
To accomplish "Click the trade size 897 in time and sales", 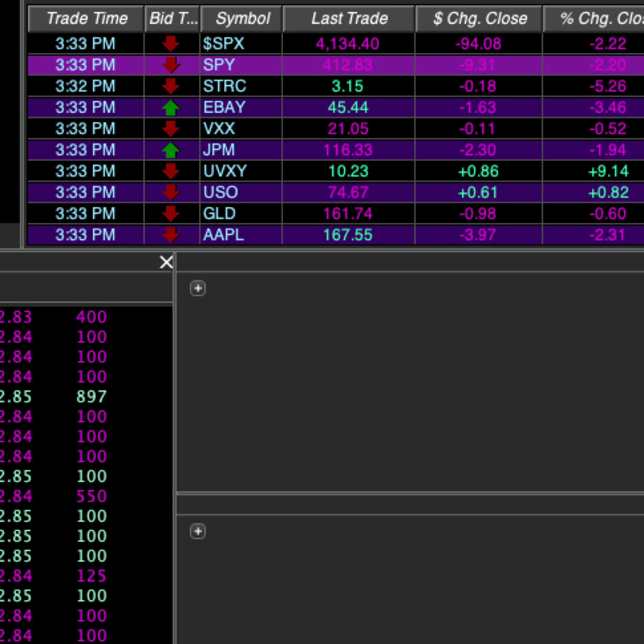I will pos(91,396).
